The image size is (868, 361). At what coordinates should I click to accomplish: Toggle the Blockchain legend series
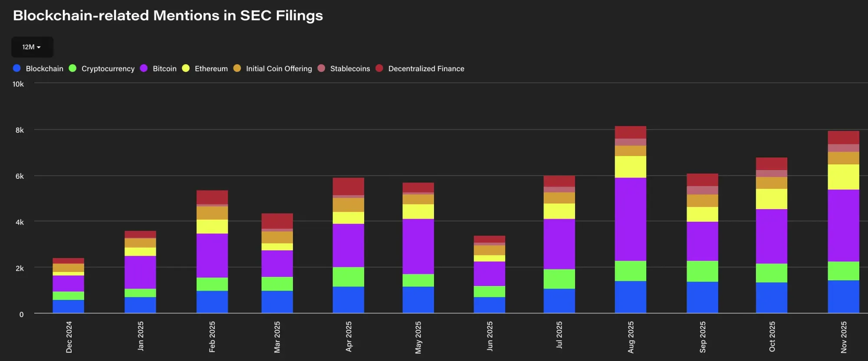(x=44, y=69)
